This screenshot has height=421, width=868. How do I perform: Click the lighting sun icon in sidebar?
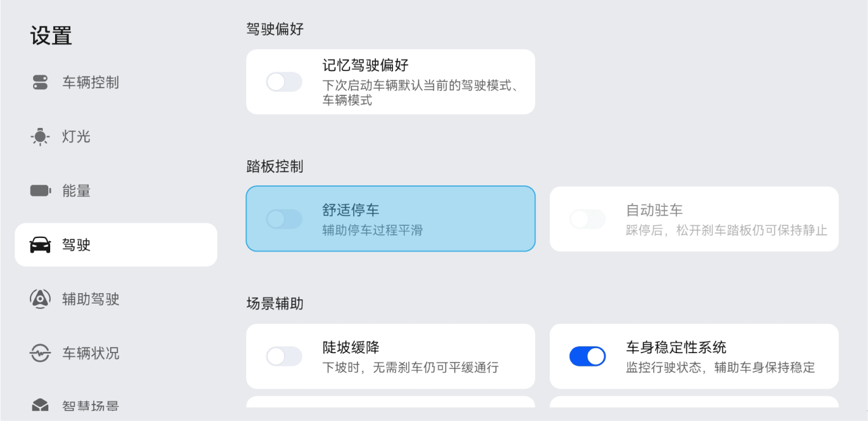(x=40, y=136)
